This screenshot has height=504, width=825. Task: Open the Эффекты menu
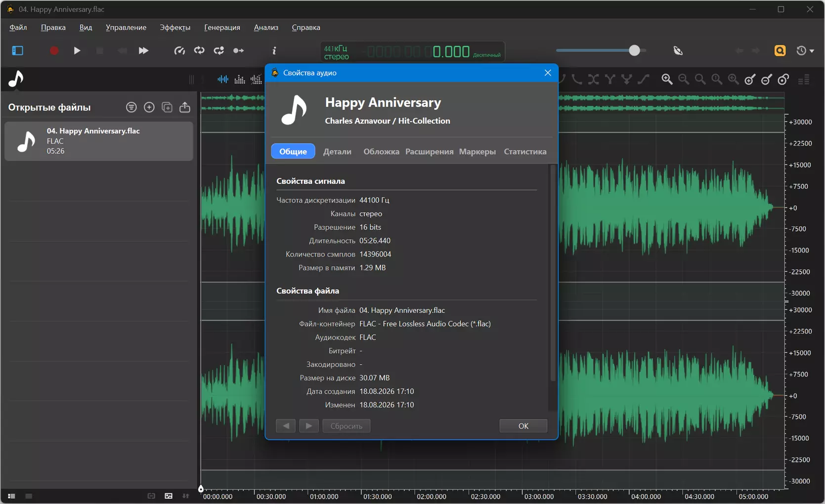pyautogui.click(x=175, y=28)
